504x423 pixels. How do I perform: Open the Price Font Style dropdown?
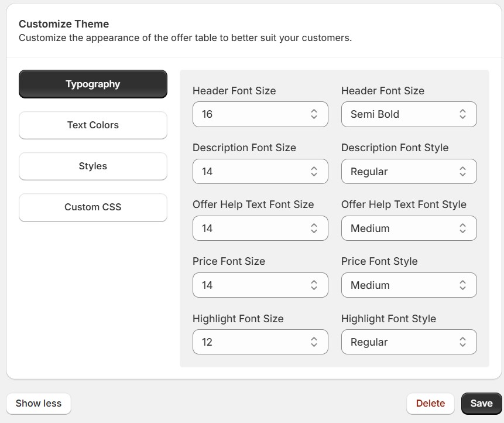pos(408,285)
